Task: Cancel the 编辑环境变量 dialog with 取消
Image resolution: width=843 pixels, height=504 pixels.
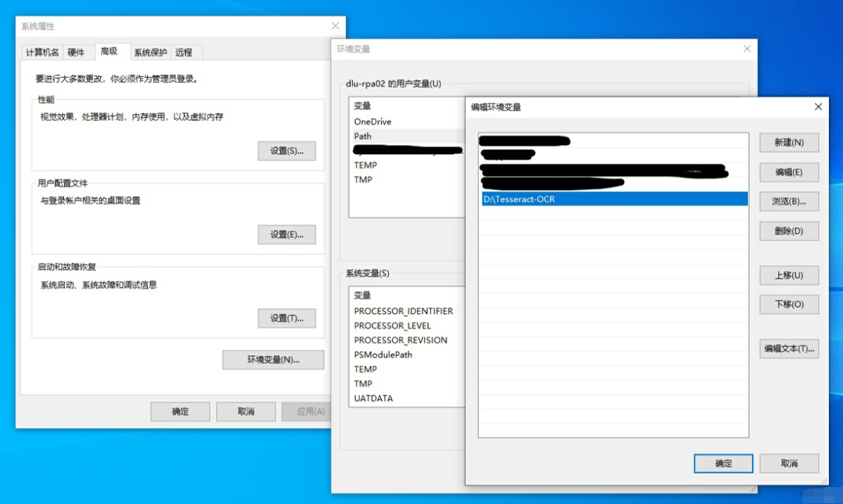Action: (789, 463)
